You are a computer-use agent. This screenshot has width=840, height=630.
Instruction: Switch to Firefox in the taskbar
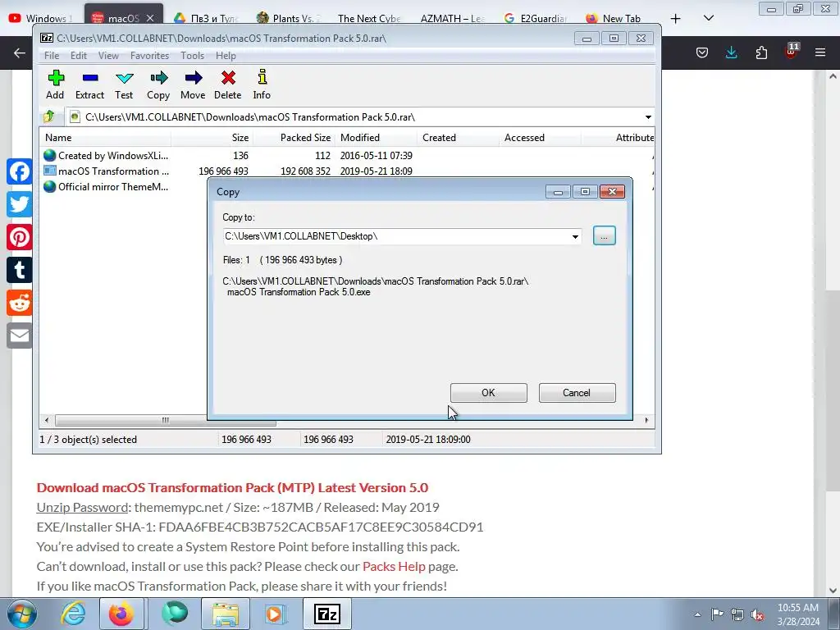121,614
